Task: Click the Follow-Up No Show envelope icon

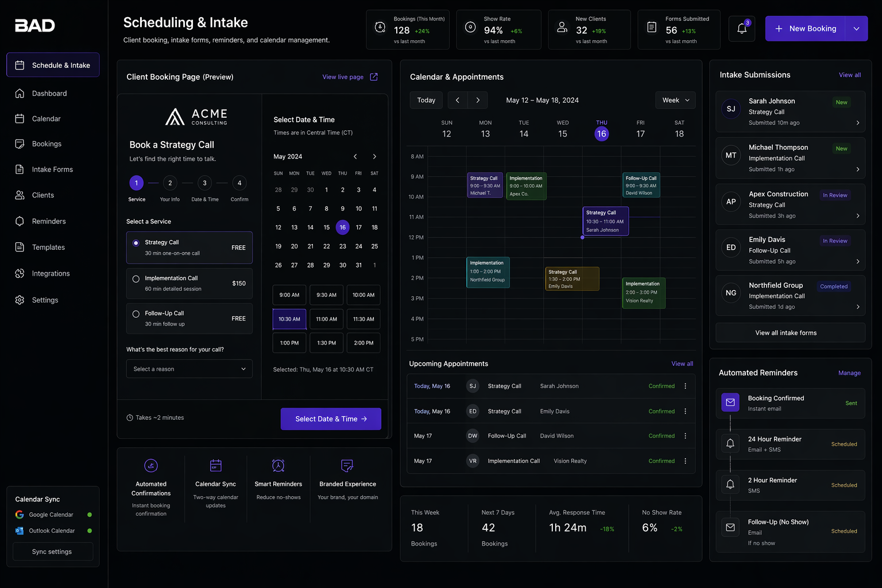Action: (730, 527)
